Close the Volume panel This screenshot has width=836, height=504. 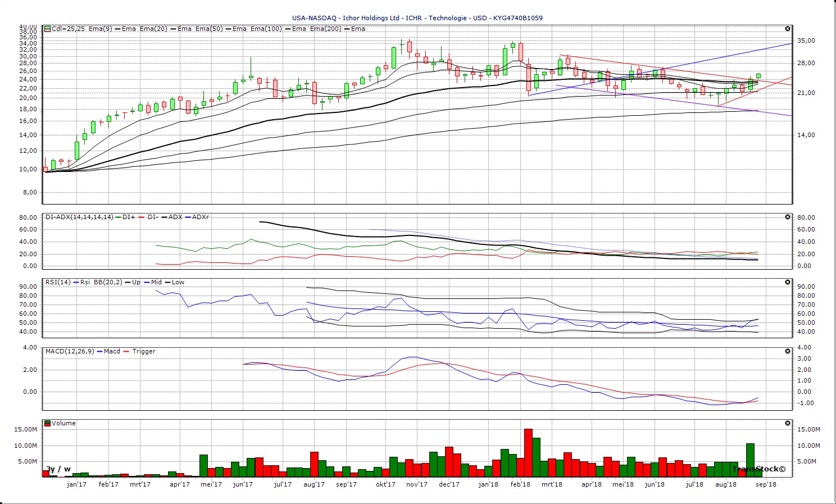click(788, 423)
